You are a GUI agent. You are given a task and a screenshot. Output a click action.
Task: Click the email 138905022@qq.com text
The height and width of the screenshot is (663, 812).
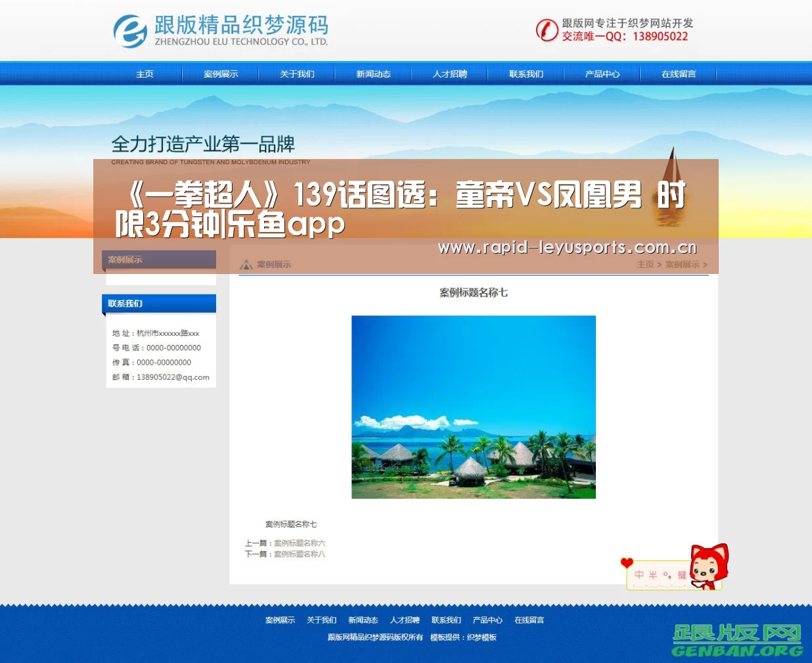tap(173, 377)
